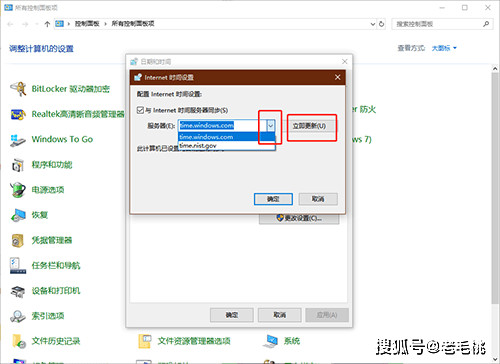Viewport: 500px width, 364px height.
Task: Open 程序和功能 icon
Action: click(x=18, y=165)
